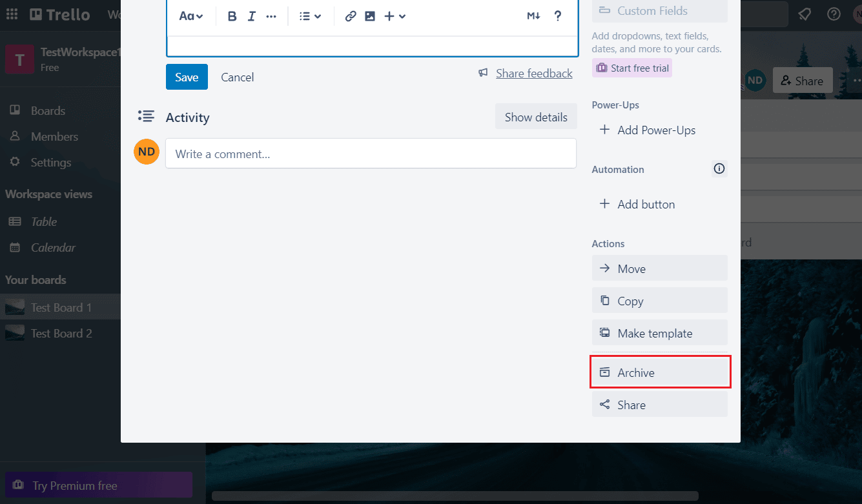The width and height of the screenshot is (862, 504).
Task: Copy the card
Action: point(659,301)
